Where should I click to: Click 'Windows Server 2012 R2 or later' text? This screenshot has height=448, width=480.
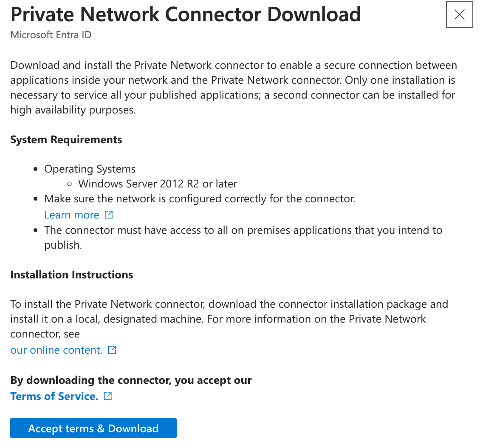158,184
